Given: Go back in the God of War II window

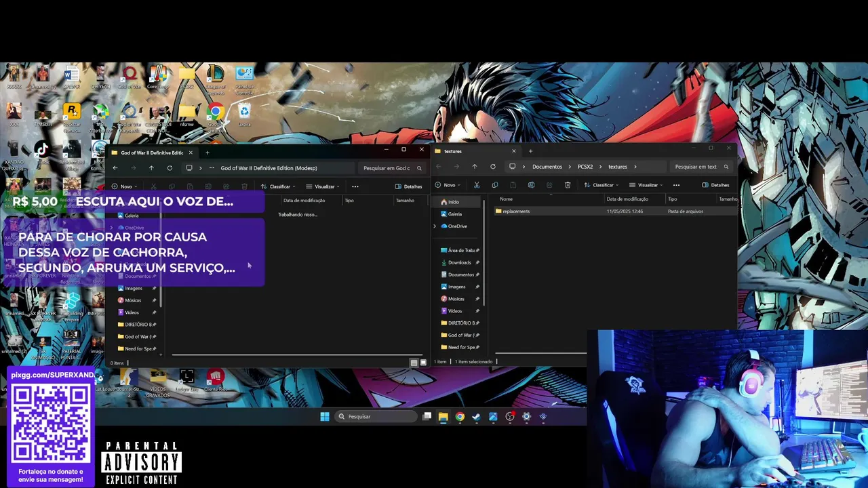Looking at the screenshot, I should coord(115,168).
